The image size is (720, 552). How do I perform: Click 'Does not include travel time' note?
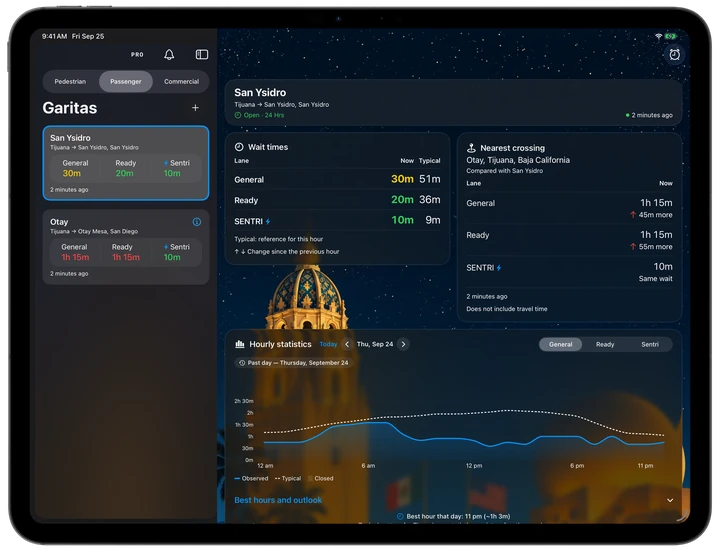[x=506, y=309]
